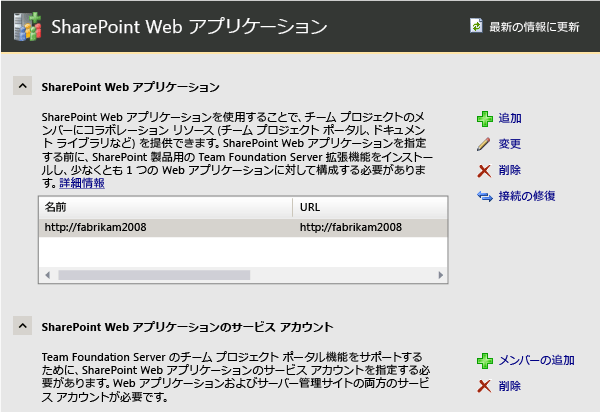Image resolution: width=600 pixels, height=412 pixels.
Task: Click the URL column header
Action: point(370,207)
